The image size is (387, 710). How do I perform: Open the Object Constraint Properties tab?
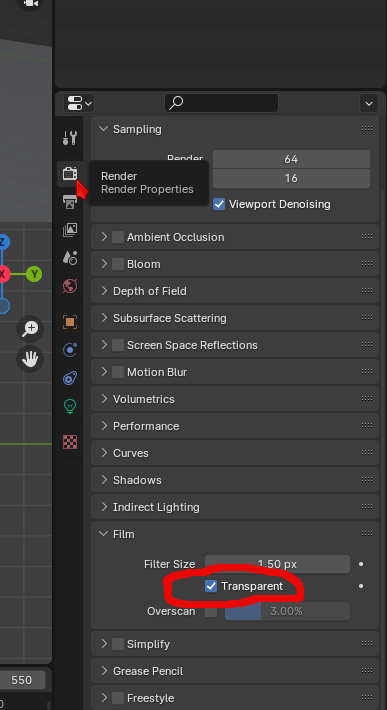(70, 378)
